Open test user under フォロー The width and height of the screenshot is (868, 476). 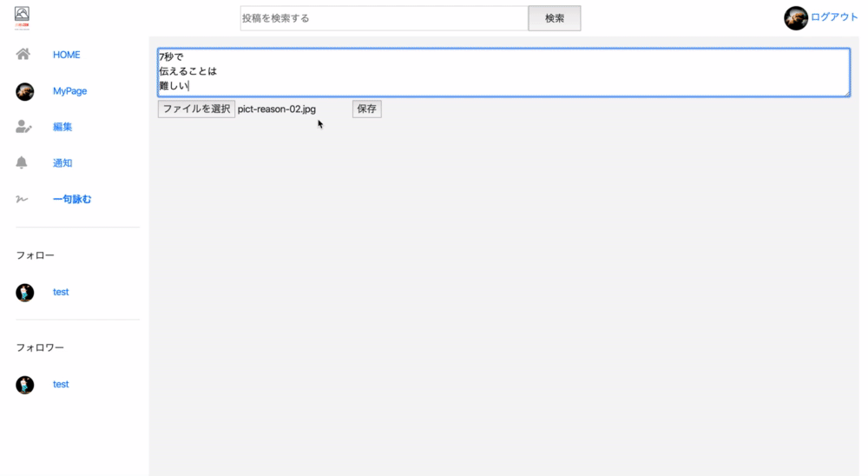[61, 292]
